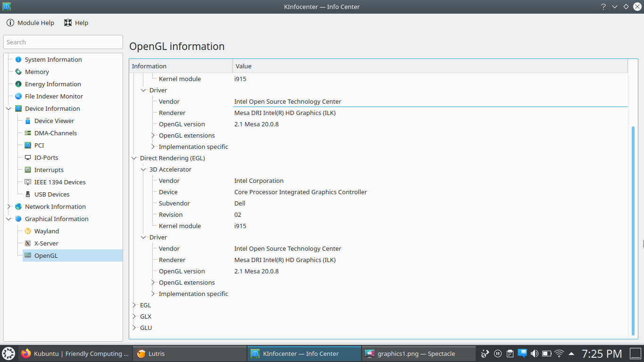Click the Show Desktop button in panel

pos(635,354)
